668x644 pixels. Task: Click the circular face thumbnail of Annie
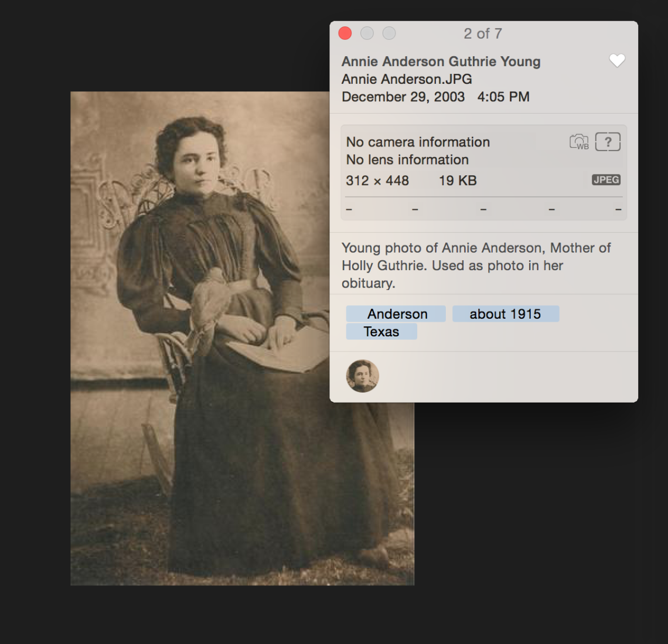point(363,377)
